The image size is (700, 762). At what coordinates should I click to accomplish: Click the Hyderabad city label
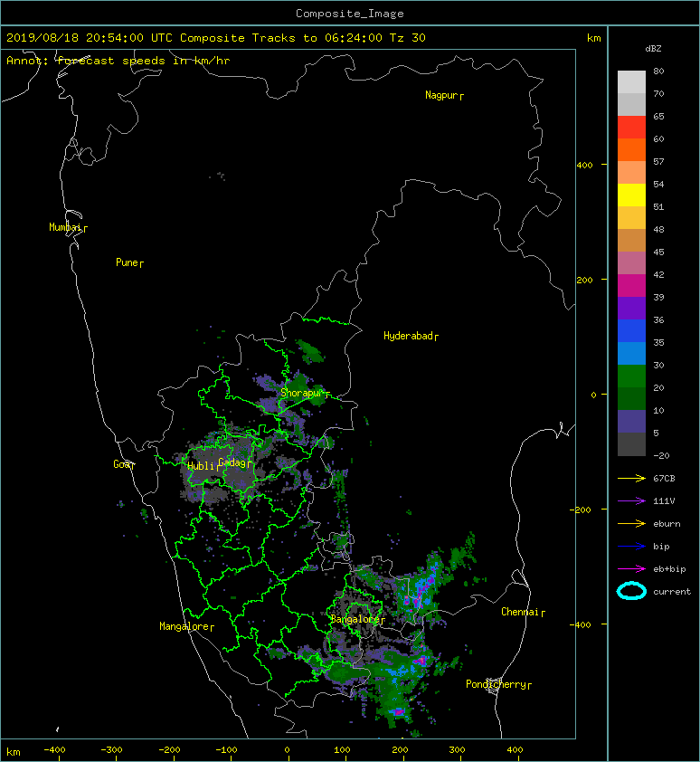(411, 336)
